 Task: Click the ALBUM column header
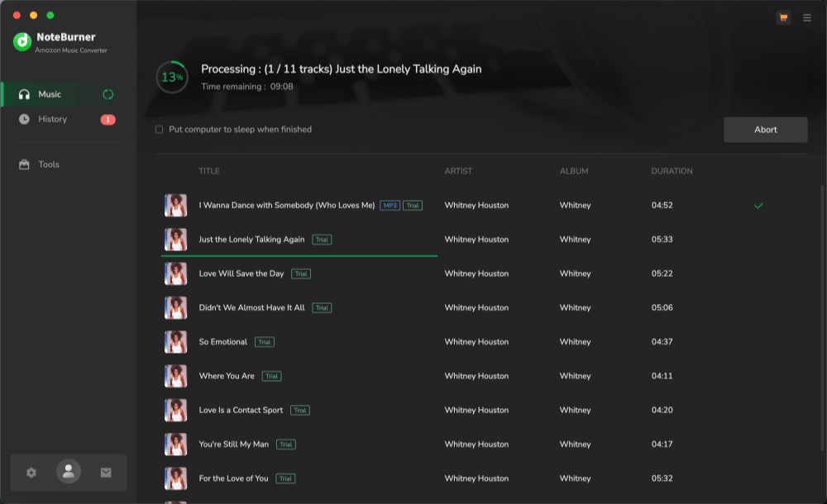click(574, 171)
